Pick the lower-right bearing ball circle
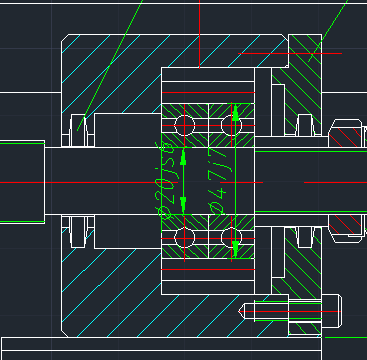The height and width of the screenshot is (360, 367). click(231, 238)
